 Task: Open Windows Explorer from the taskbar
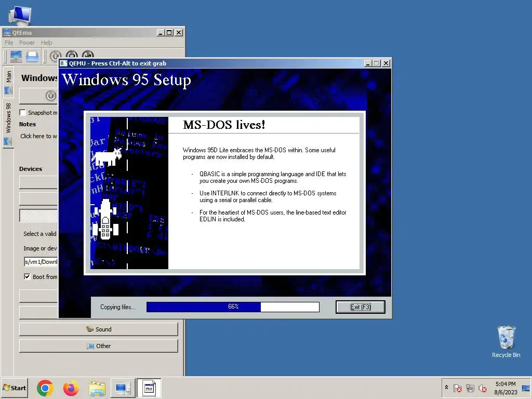coord(97,388)
